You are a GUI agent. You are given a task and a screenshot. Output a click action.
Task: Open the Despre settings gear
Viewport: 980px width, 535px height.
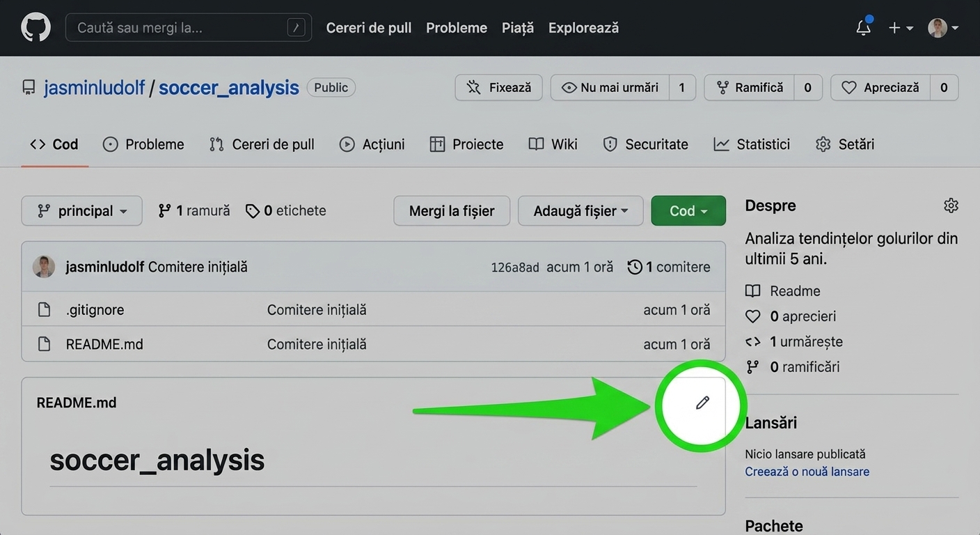951,206
